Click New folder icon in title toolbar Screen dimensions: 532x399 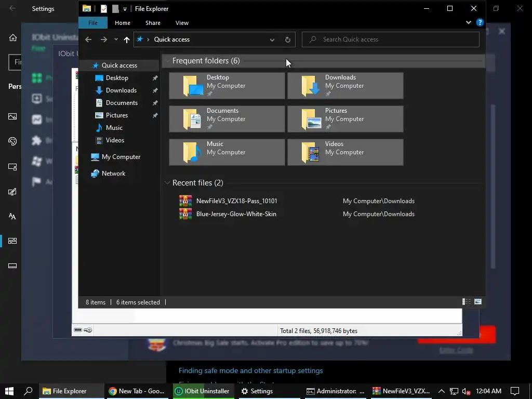115,9
